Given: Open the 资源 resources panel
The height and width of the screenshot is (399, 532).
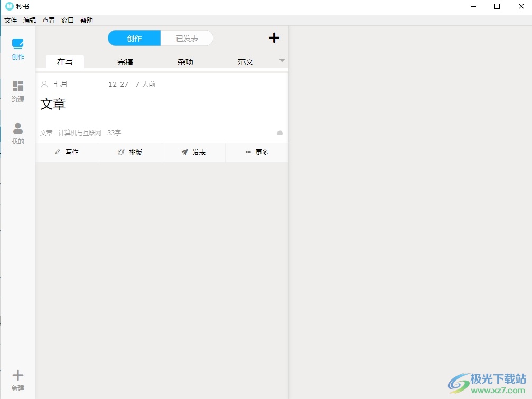Looking at the screenshot, I should click(x=18, y=91).
